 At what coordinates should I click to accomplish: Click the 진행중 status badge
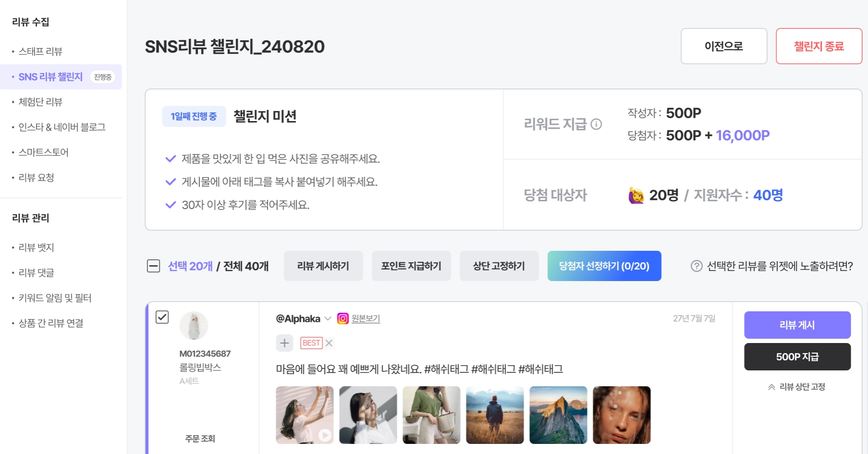coord(103,77)
